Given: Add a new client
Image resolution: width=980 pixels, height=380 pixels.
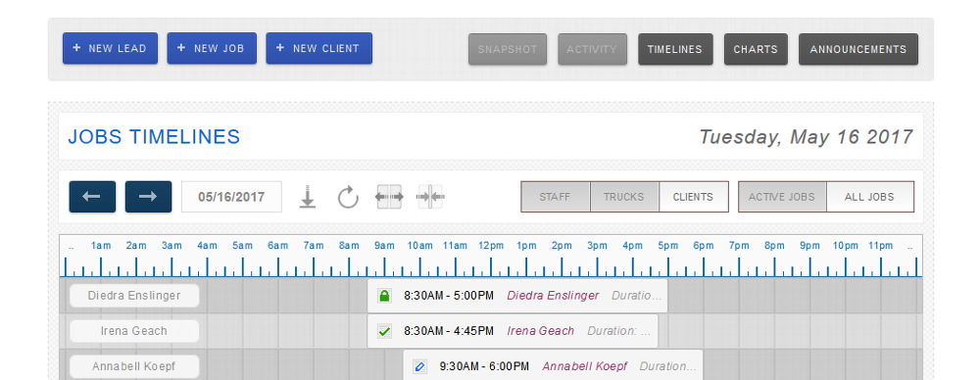Looking at the screenshot, I should (x=318, y=48).
